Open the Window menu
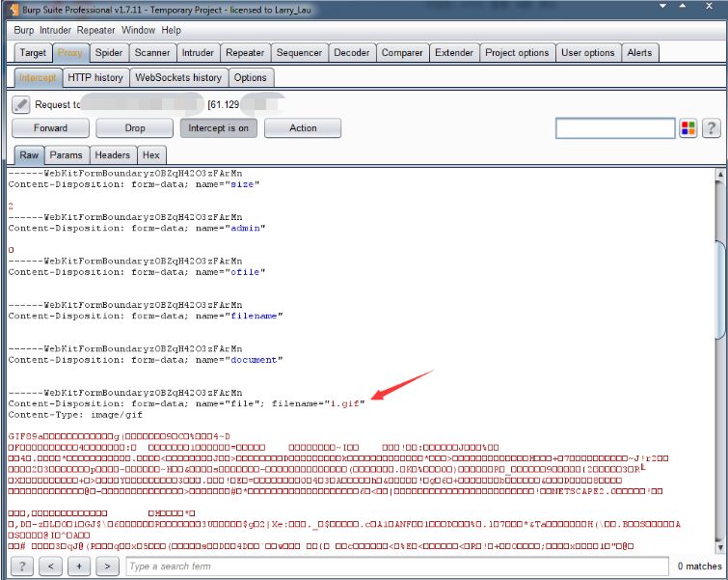The image size is (728, 580). (x=138, y=30)
